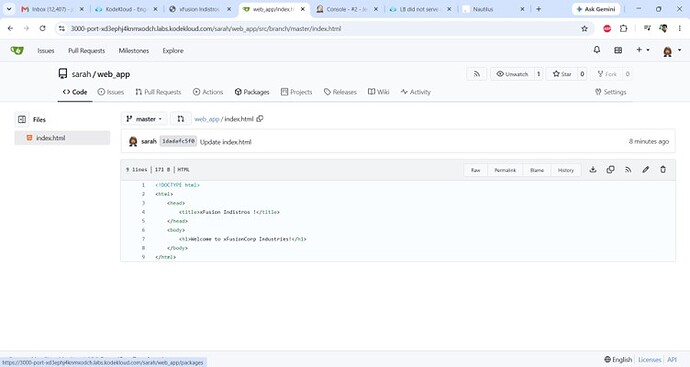Viewport: 690px width, 367px height.
Task: Click the Permalink button
Action: click(505, 170)
